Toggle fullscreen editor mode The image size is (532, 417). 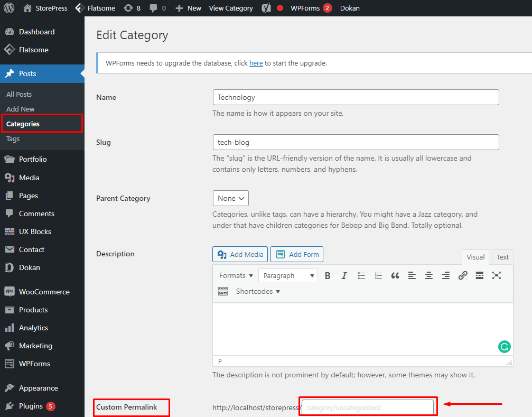(x=497, y=275)
